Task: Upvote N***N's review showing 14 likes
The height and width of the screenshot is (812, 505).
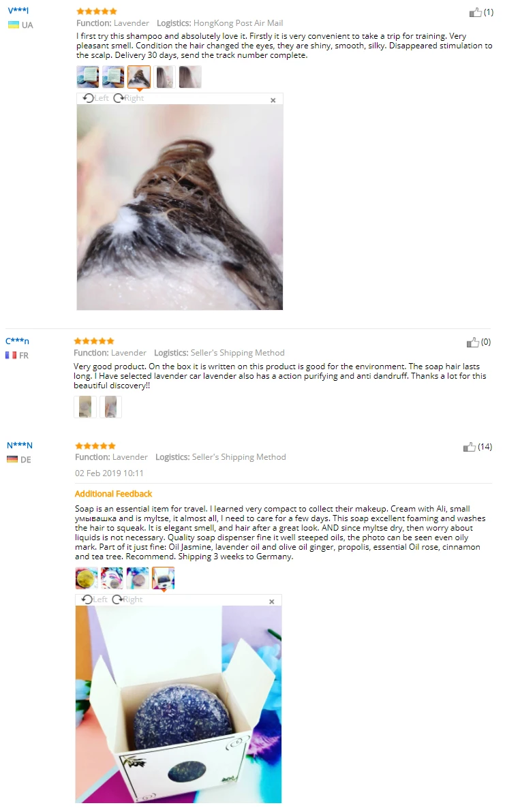Action: point(470,447)
